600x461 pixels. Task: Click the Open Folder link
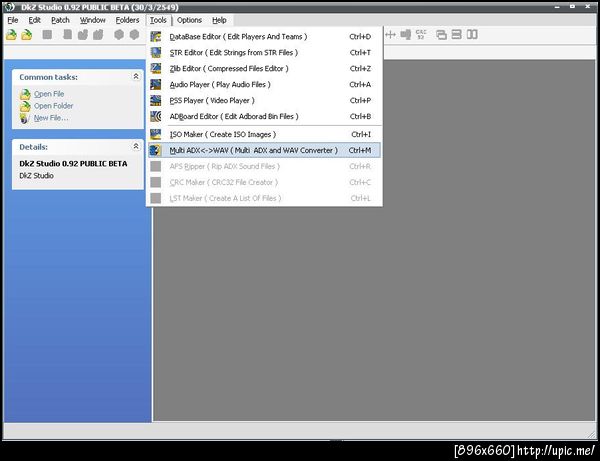54,106
